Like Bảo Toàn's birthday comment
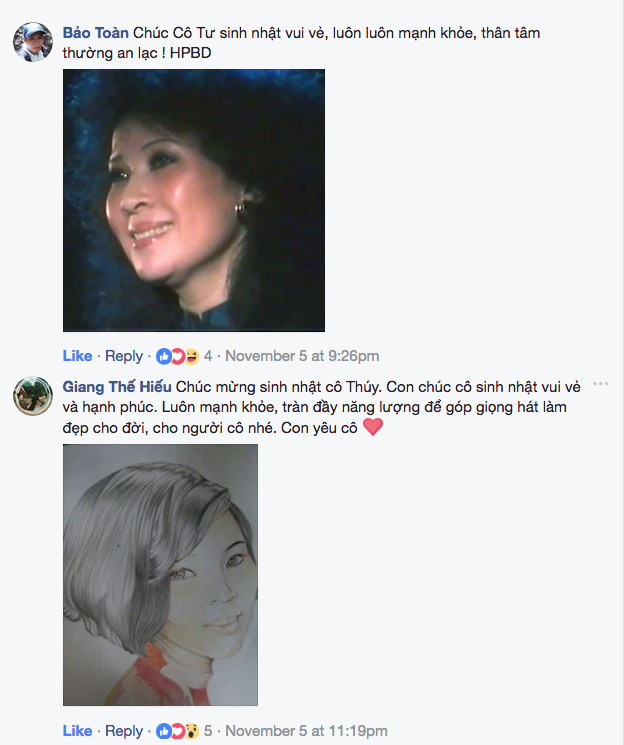624x745 pixels. (x=77, y=356)
